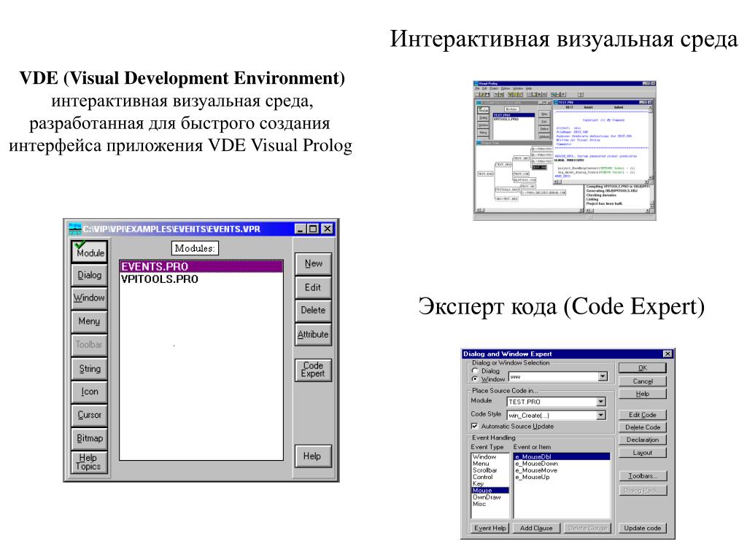Image resolution: width=747 pixels, height=560 pixels.
Task: Open the Attribute dialog
Action: point(313,334)
